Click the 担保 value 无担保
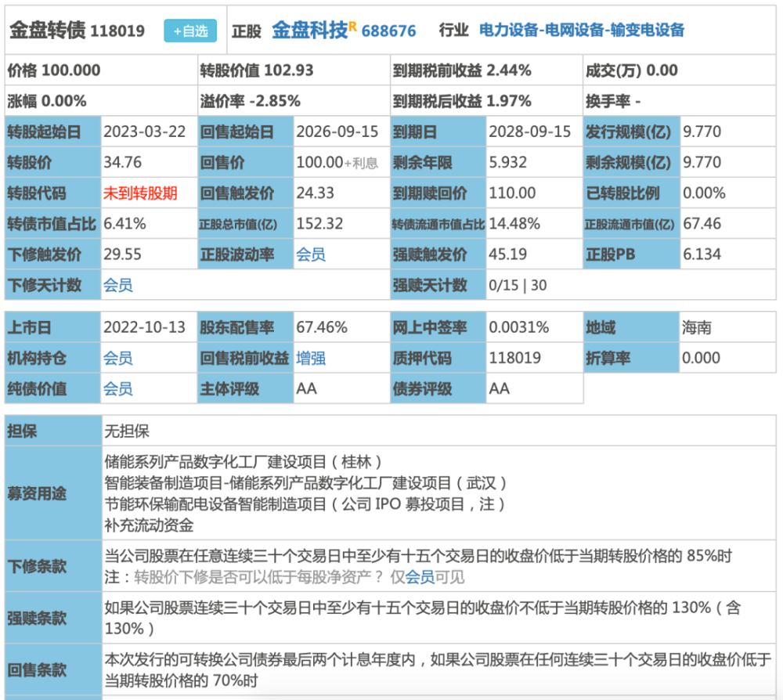783x700 pixels. point(127,431)
